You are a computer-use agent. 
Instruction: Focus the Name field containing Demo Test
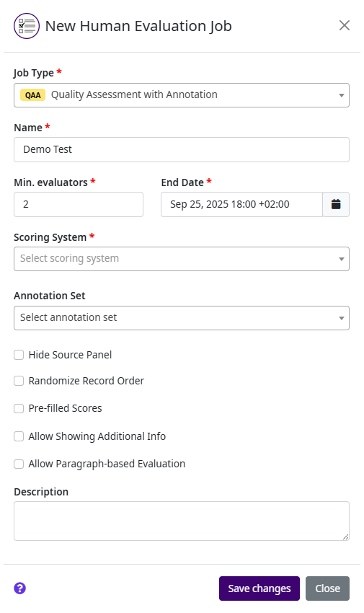[x=182, y=149]
